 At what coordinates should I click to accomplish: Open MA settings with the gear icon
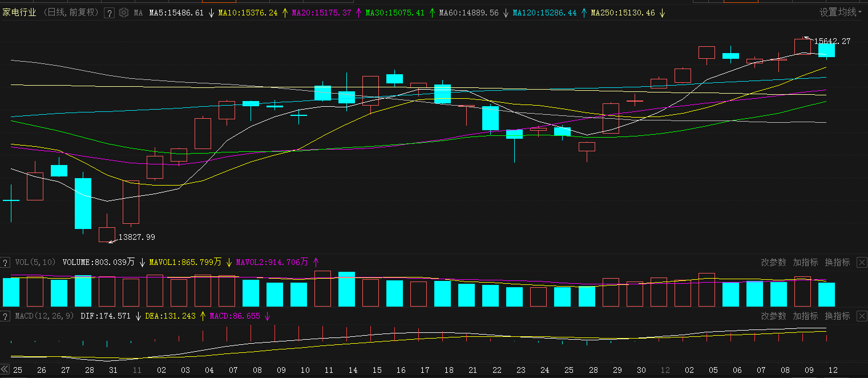pos(123,13)
